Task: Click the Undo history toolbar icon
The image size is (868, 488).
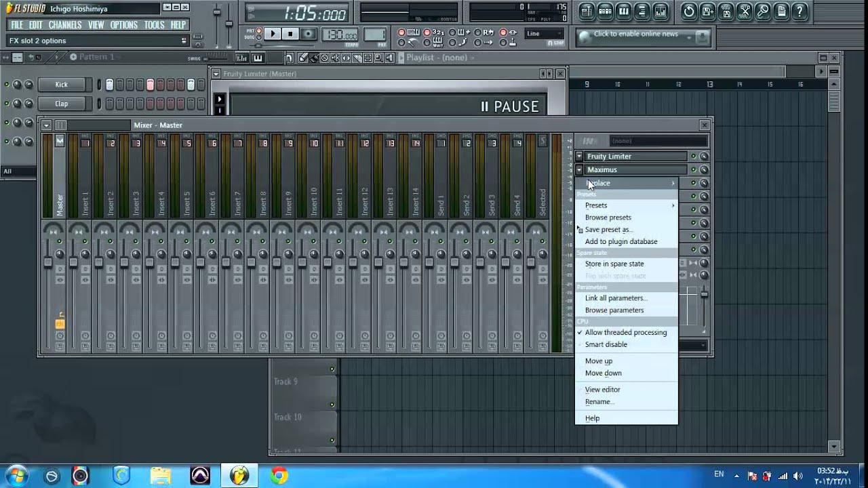Action: coord(689,11)
